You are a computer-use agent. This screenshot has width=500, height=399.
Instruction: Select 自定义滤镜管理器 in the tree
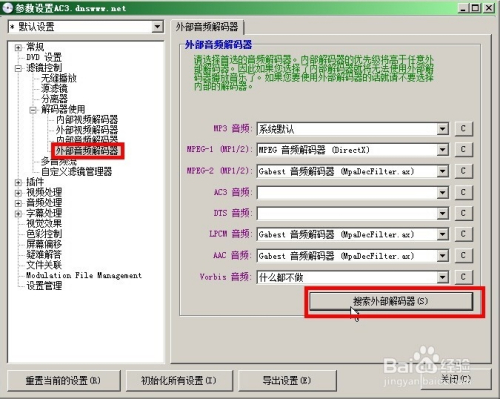point(76,172)
